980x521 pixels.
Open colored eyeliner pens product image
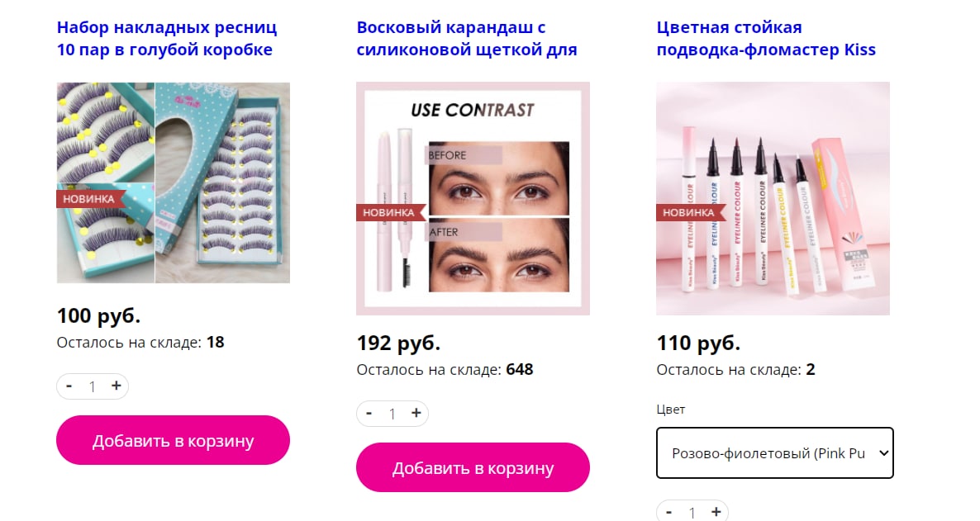coord(773,199)
